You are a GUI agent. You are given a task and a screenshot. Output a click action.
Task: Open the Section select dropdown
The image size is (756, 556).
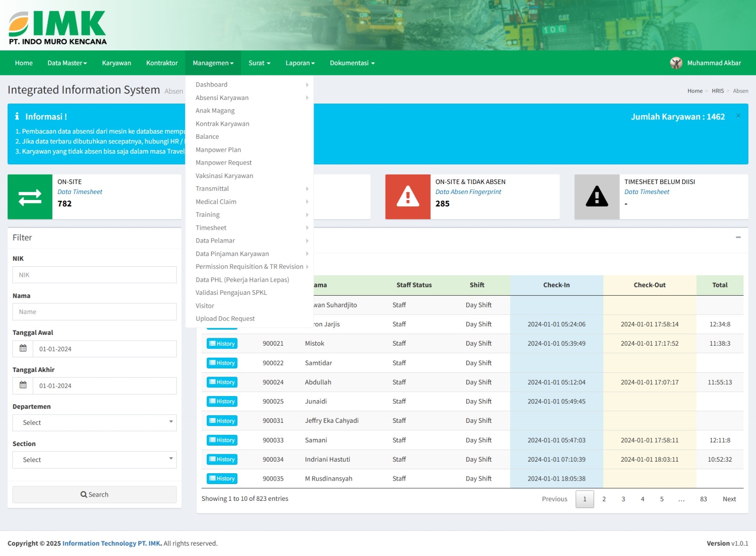coord(94,459)
